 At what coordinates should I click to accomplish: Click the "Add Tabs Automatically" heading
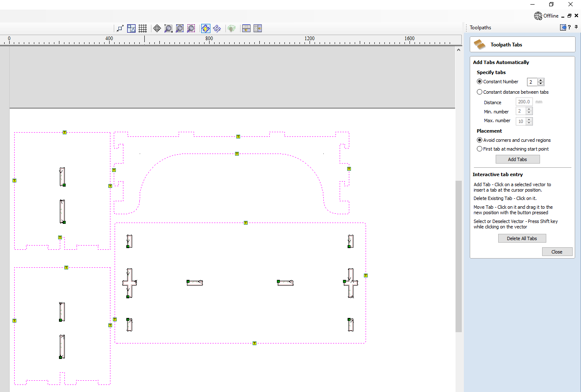coord(501,62)
